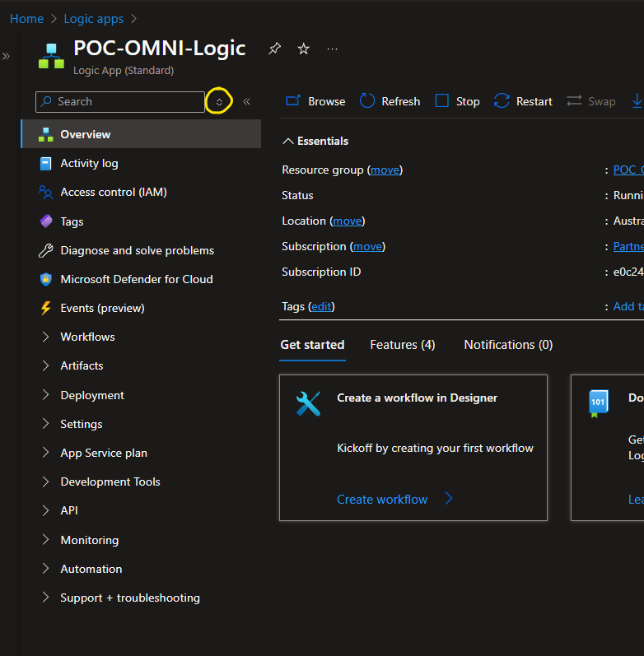
Task: Click the Access control people icon
Action: [x=45, y=193]
